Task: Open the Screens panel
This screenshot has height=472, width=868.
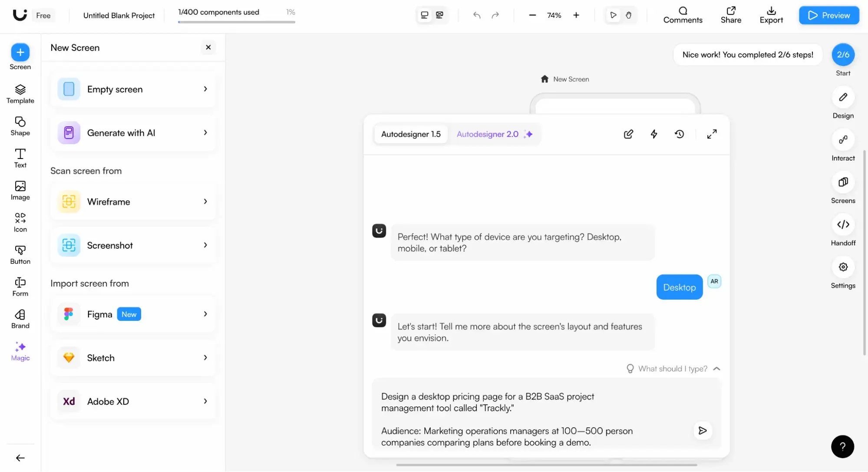Action: (x=843, y=188)
